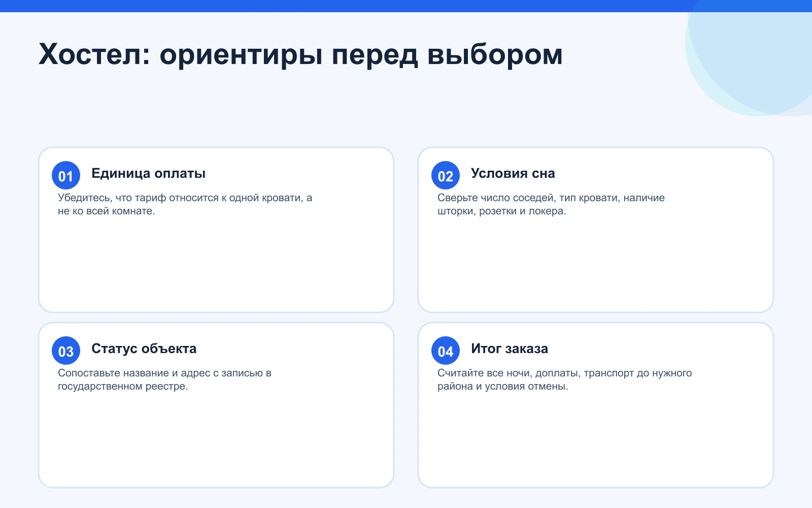Click the text starting 'Убедитесь, что тариф'
812x508 pixels.
185,204
